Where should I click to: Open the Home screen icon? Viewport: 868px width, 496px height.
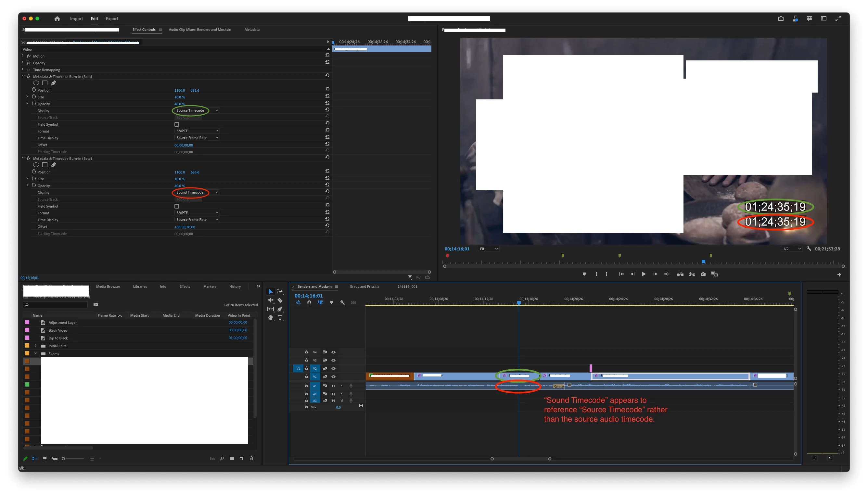57,19
